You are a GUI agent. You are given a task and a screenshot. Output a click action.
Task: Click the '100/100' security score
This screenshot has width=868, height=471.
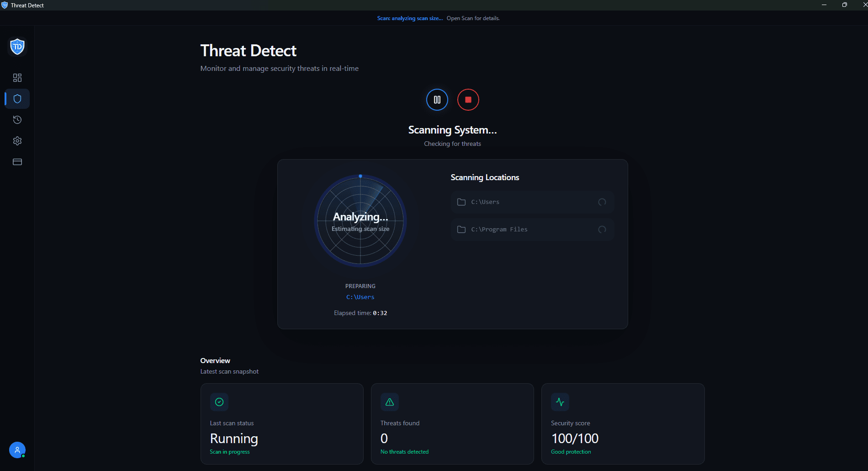(575, 439)
